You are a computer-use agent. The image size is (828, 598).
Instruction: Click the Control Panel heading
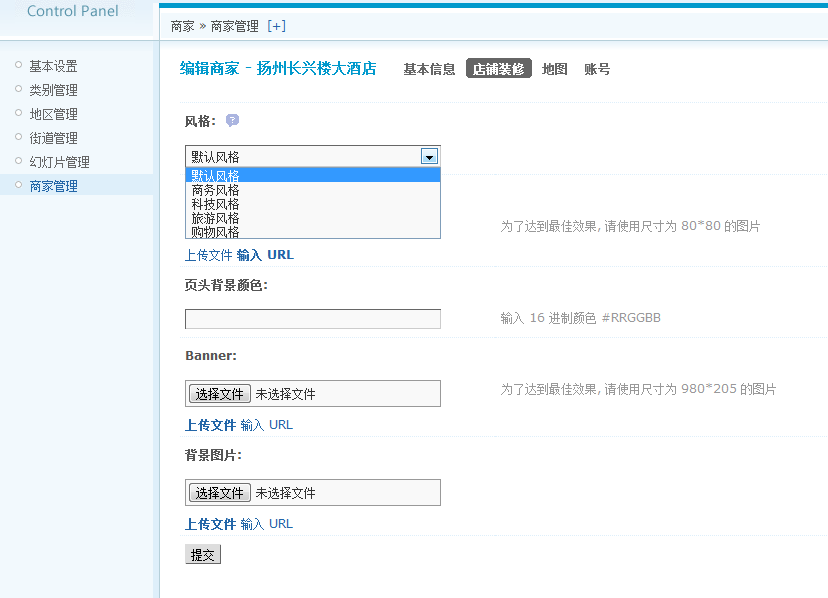[72, 11]
